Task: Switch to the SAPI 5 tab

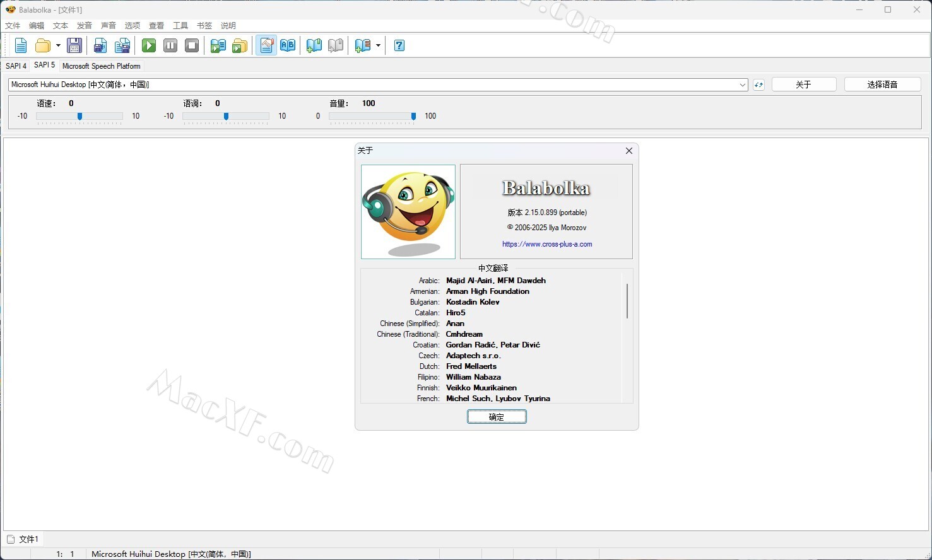Action: (x=44, y=65)
